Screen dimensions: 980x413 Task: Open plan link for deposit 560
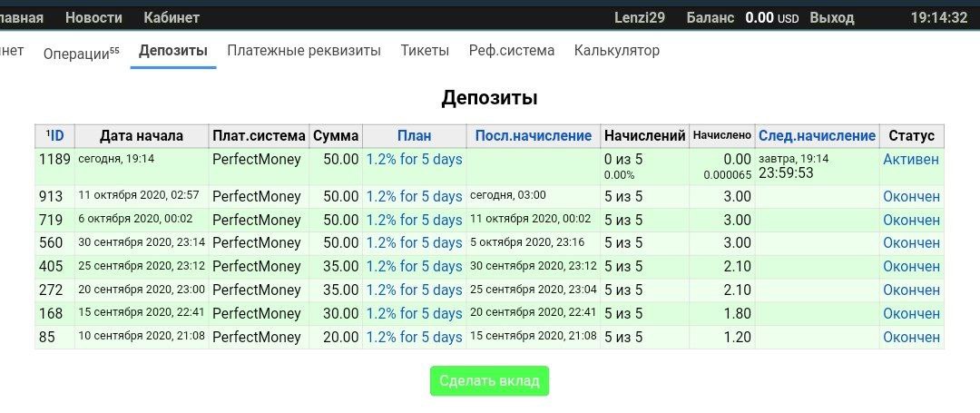[x=414, y=243]
